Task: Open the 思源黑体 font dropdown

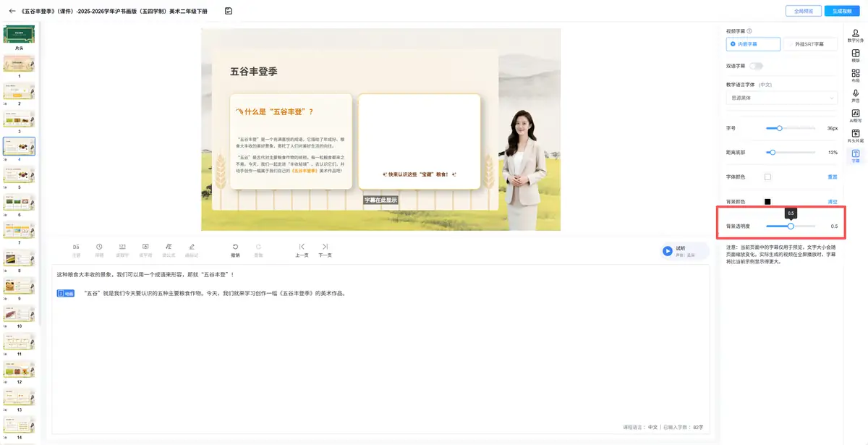Action: [x=782, y=98]
